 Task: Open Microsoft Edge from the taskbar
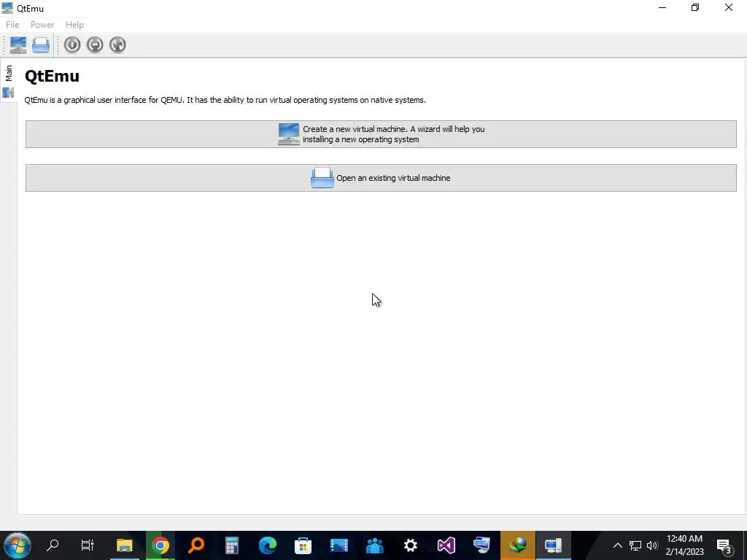267,545
